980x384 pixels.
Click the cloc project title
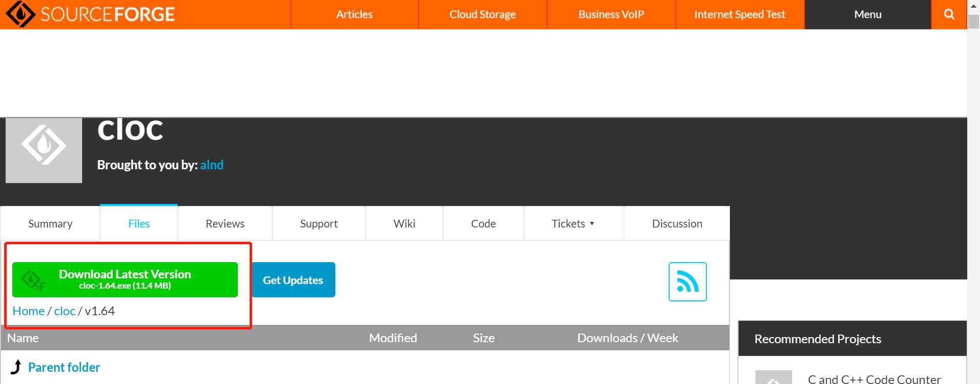[130, 130]
